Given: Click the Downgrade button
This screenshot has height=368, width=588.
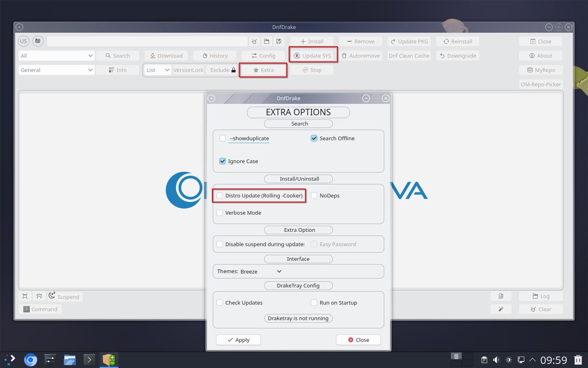Looking at the screenshot, I should (458, 56).
